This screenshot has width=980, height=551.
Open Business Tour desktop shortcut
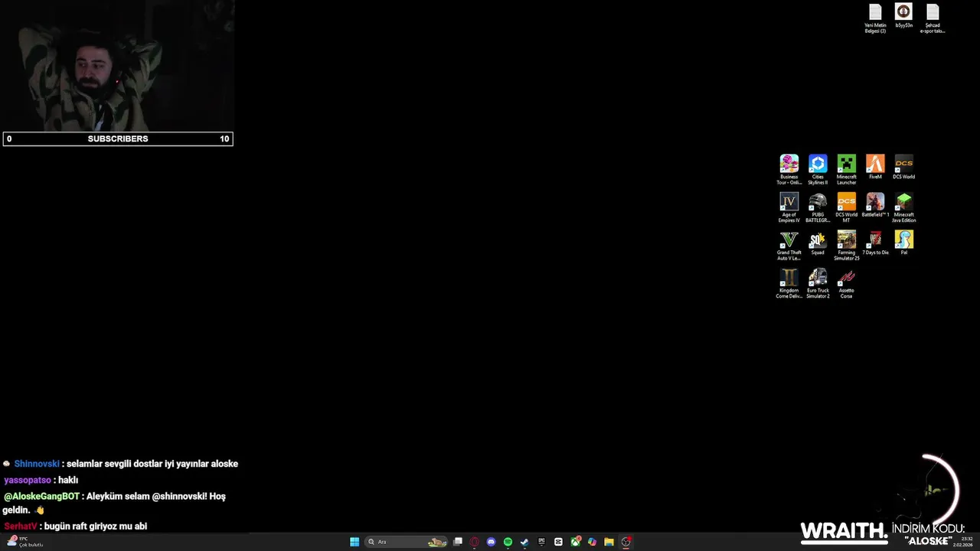[x=789, y=169]
